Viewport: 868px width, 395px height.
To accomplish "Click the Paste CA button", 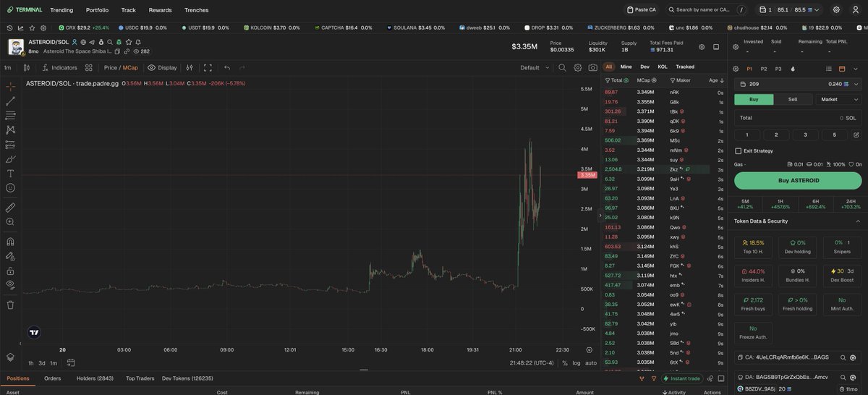I will click(x=641, y=10).
